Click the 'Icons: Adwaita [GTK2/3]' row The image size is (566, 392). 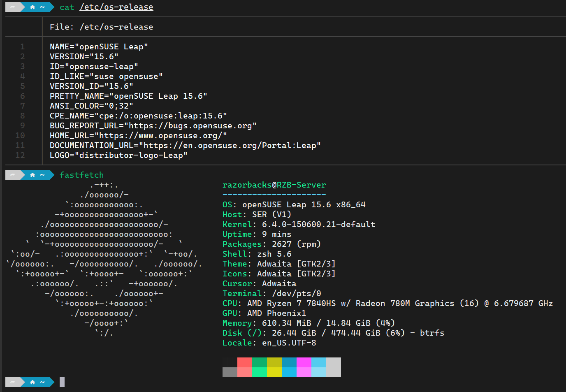click(279, 274)
